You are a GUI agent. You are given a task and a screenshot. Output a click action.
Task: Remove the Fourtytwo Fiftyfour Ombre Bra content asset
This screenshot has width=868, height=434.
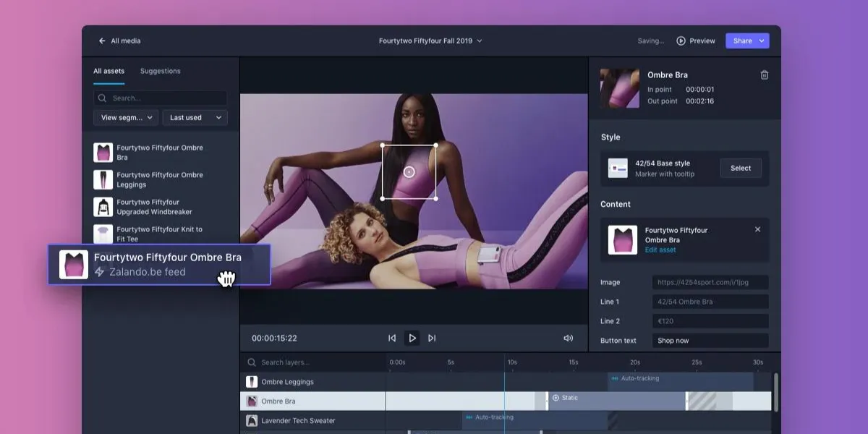point(757,229)
